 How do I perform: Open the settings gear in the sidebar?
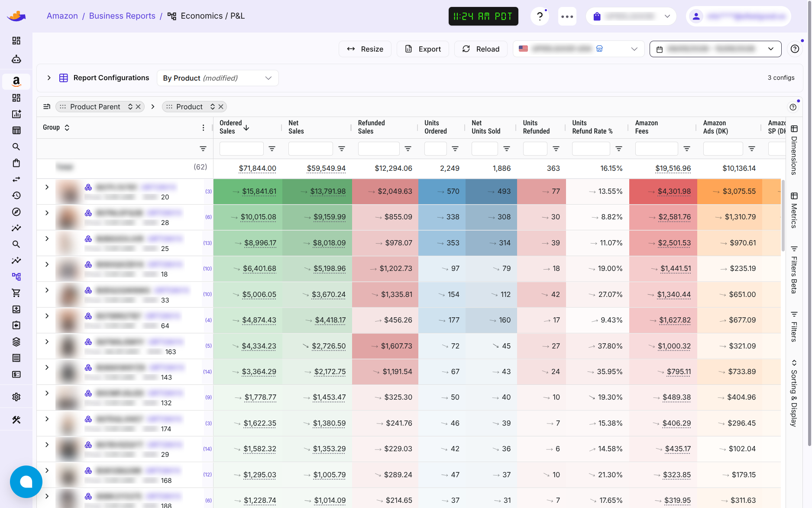[x=16, y=397]
